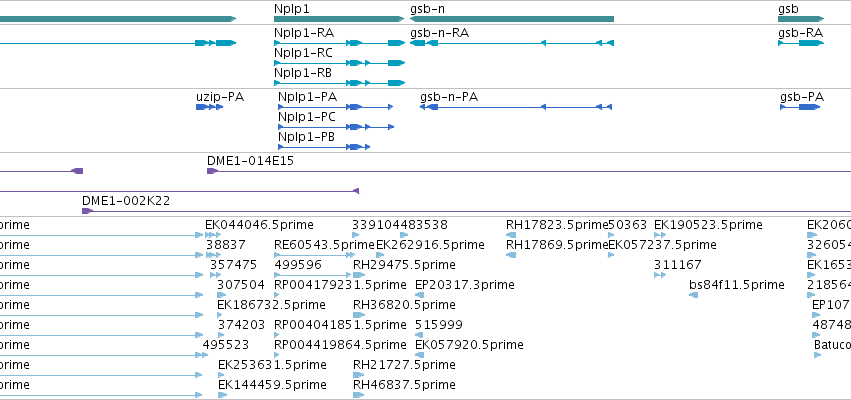
Task: Click the RH17823.5prime EST arrow
Action: coord(511,235)
